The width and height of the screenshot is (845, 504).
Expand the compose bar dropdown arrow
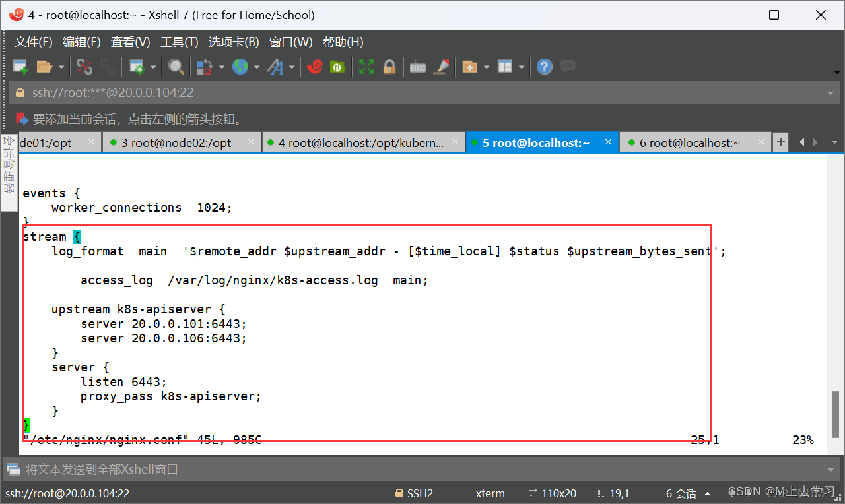(x=832, y=470)
